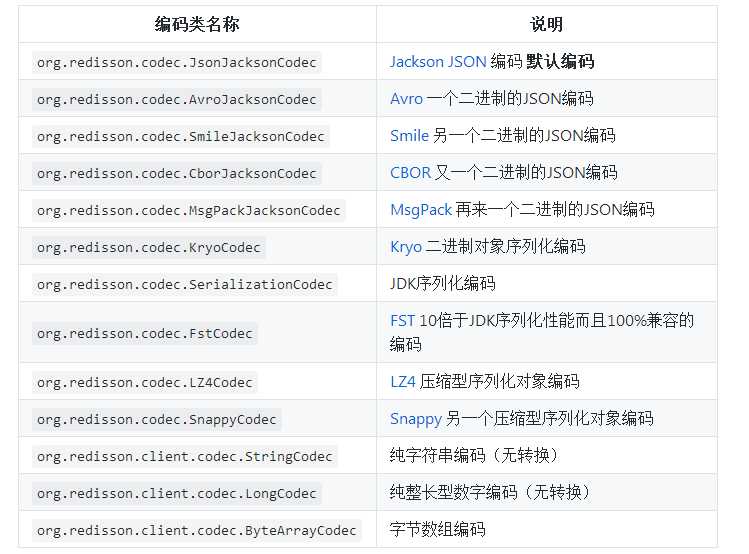749x554 pixels.
Task: Open the Avro link
Action: (407, 99)
